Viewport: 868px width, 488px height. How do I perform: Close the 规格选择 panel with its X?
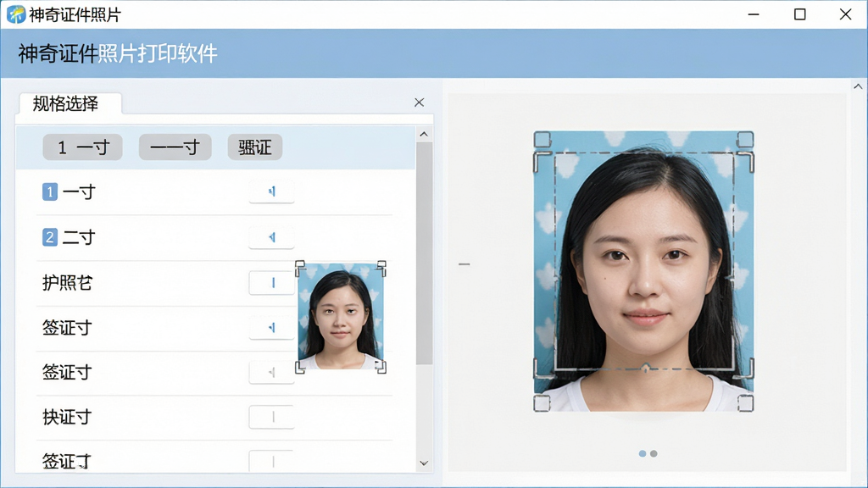pos(419,103)
